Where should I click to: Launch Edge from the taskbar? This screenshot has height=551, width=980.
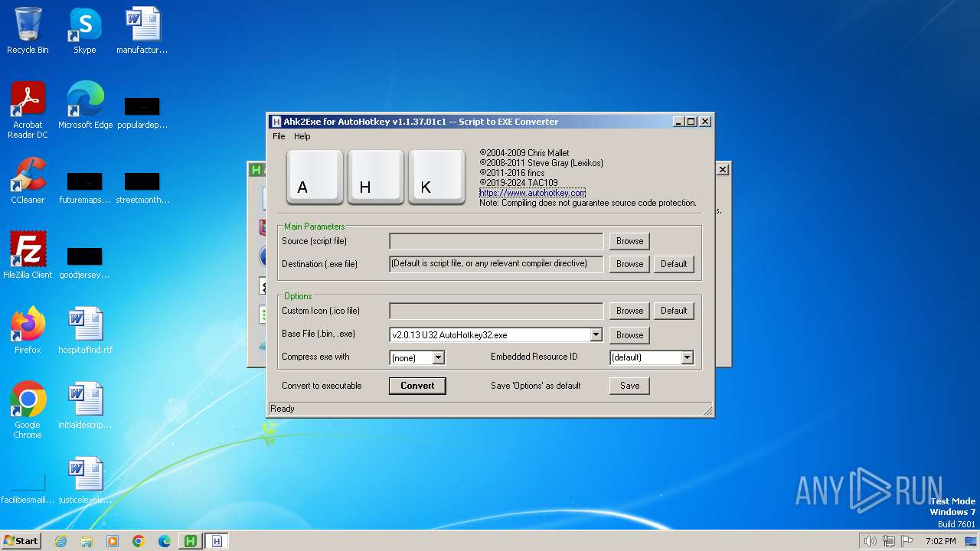click(165, 541)
